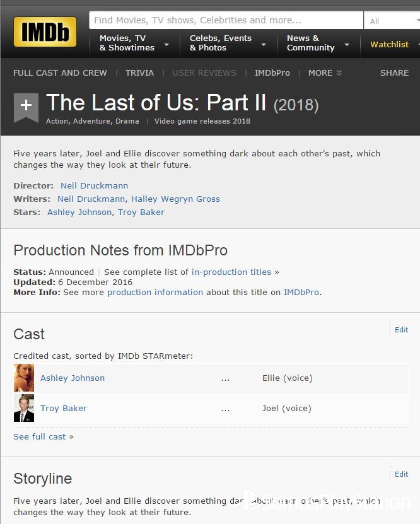Go to Full Cast and Crew
420x524 pixels.
(x=60, y=73)
